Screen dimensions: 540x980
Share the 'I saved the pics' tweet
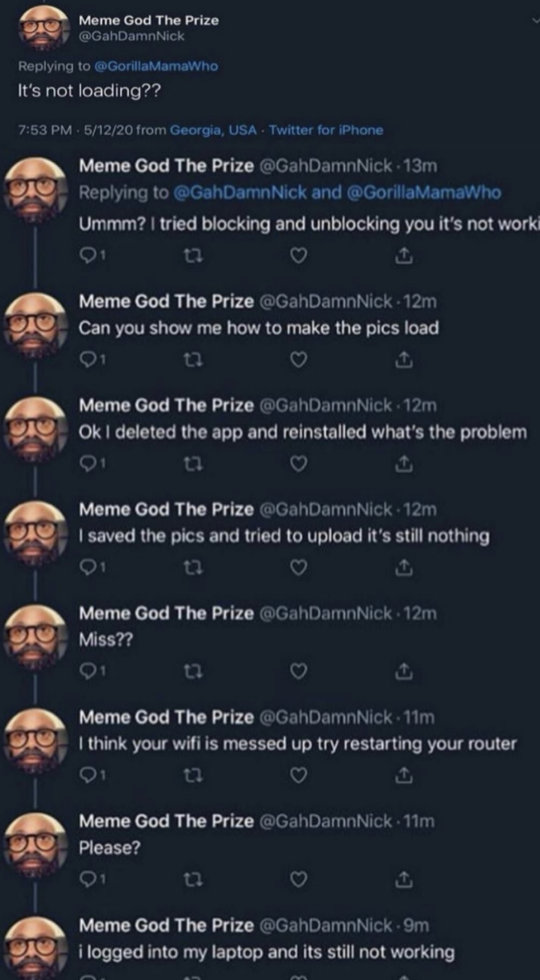tap(403, 567)
